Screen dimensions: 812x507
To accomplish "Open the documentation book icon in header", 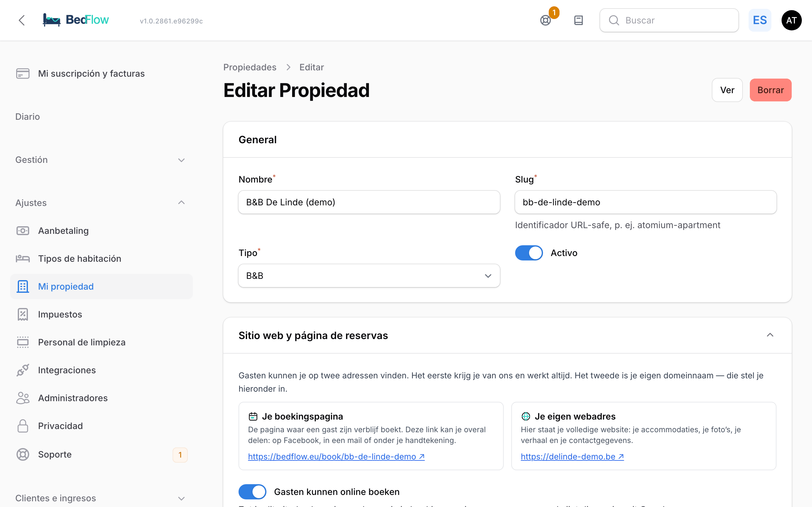I will coord(578,20).
